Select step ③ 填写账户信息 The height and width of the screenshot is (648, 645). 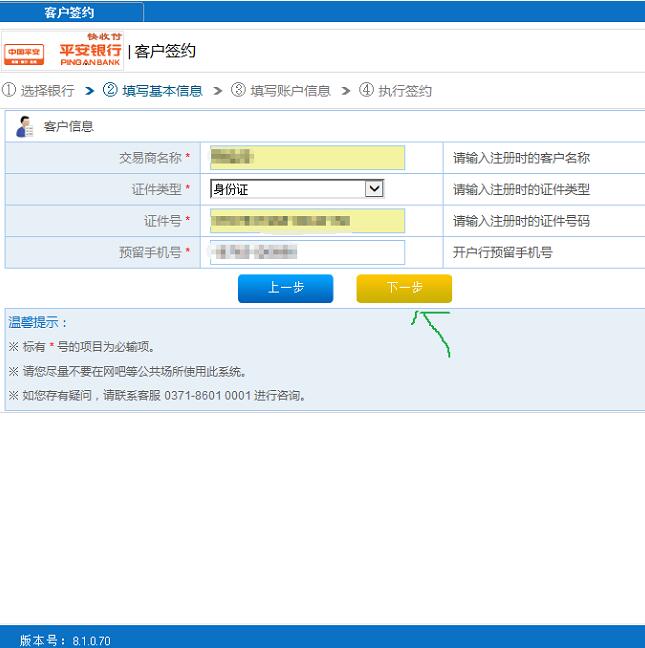coord(281,91)
